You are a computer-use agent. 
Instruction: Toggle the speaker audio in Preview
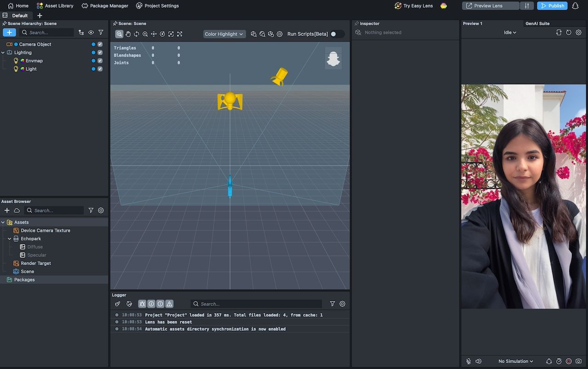click(x=478, y=361)
